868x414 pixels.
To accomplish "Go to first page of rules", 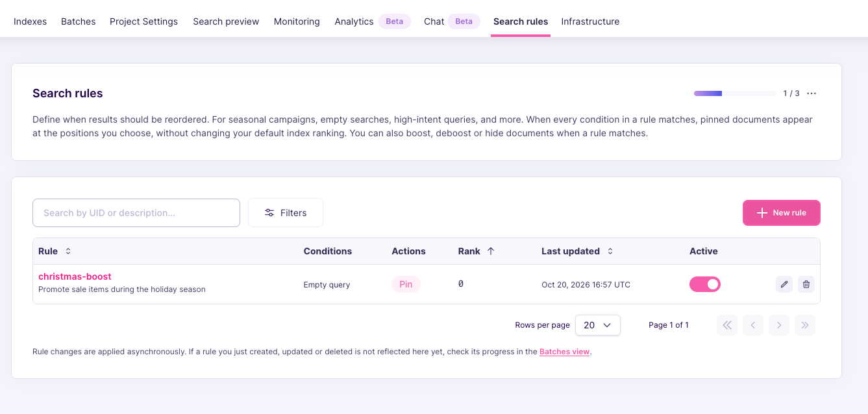I will pyautogui.click(x=727, y=325).
